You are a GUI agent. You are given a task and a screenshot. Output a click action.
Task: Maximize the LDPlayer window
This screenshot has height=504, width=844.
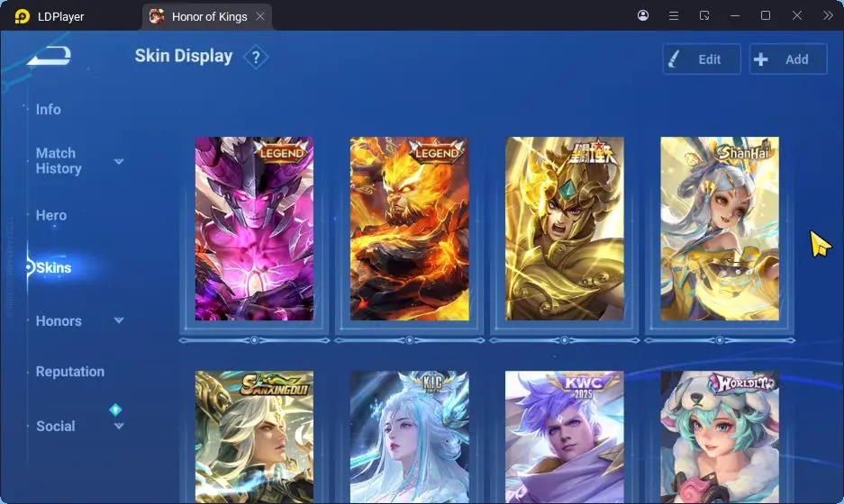coord(766,15)
